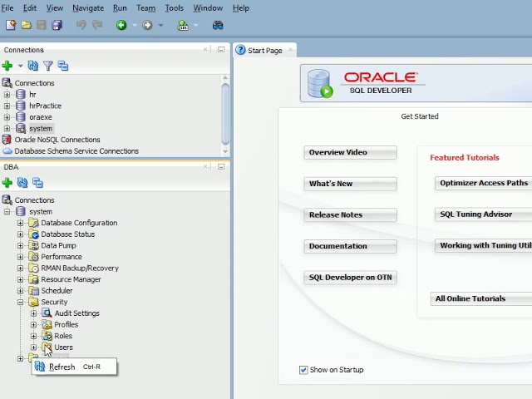Click the What's New button

(350, 184)
